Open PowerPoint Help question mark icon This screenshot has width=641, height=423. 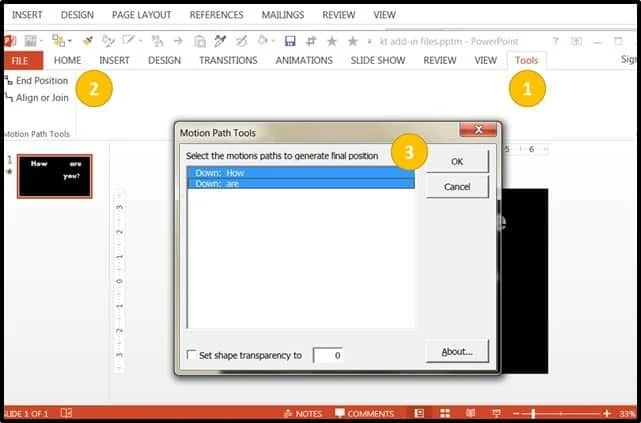click(x=555, y=41)
